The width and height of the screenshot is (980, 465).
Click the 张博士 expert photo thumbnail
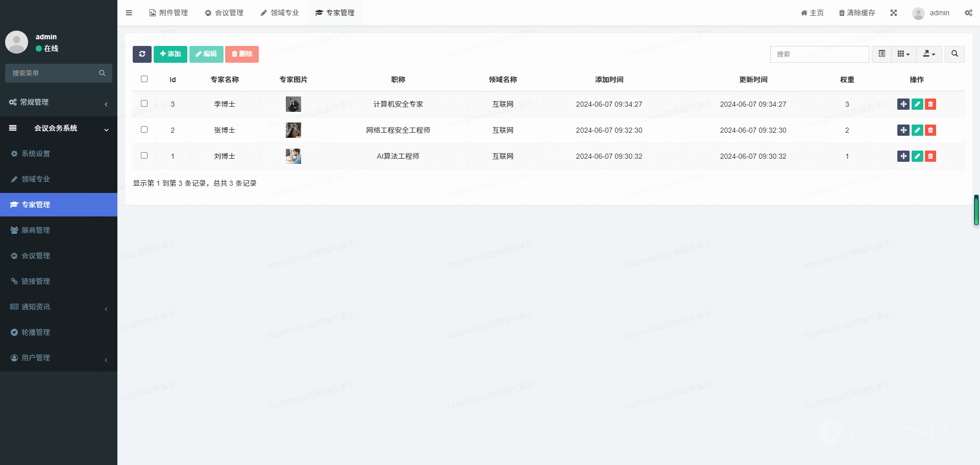(293, 130)
